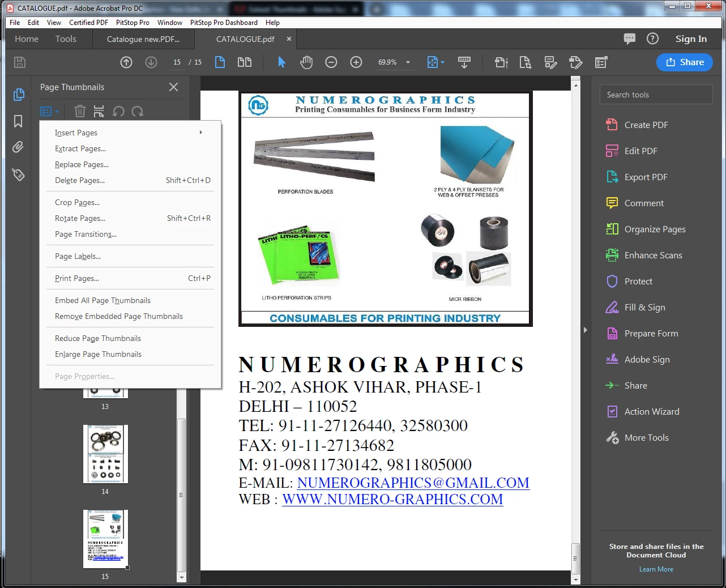Choose Extract Pages from the menu
Screen dimensions: 726x588
130,148
